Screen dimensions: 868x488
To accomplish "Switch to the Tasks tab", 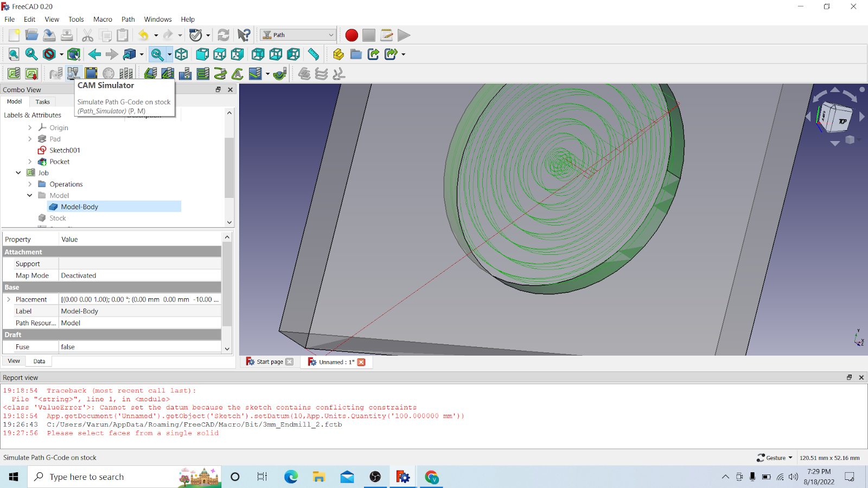I will tap(42, 102).
